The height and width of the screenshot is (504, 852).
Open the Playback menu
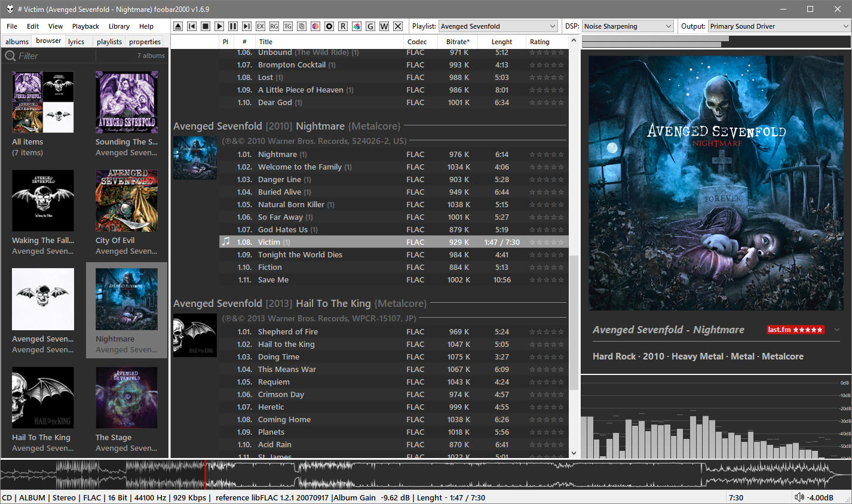[85, 26]
